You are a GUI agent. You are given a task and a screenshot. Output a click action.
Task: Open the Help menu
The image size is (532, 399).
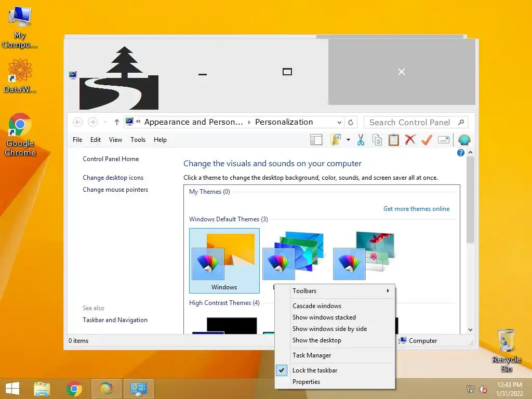point(160,139)
